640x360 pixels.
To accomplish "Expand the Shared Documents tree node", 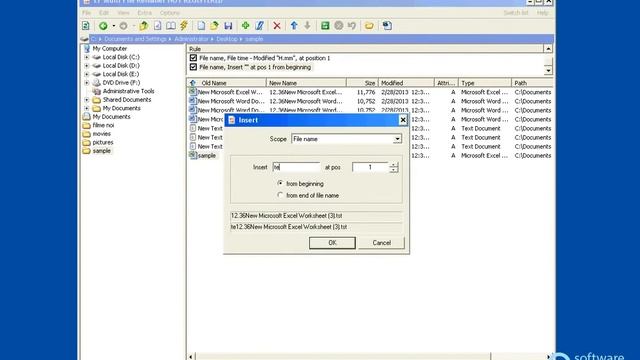I will click(87, 100).
